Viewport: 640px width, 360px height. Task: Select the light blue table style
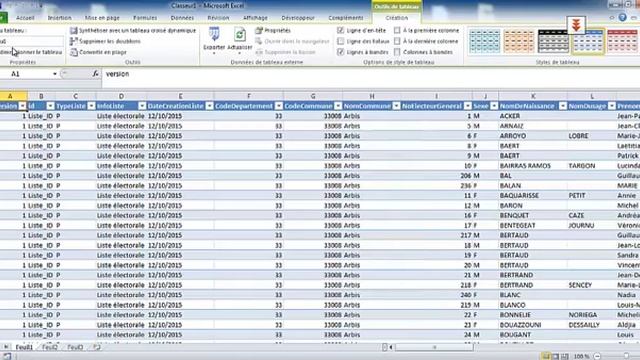[x=484, y=41]
